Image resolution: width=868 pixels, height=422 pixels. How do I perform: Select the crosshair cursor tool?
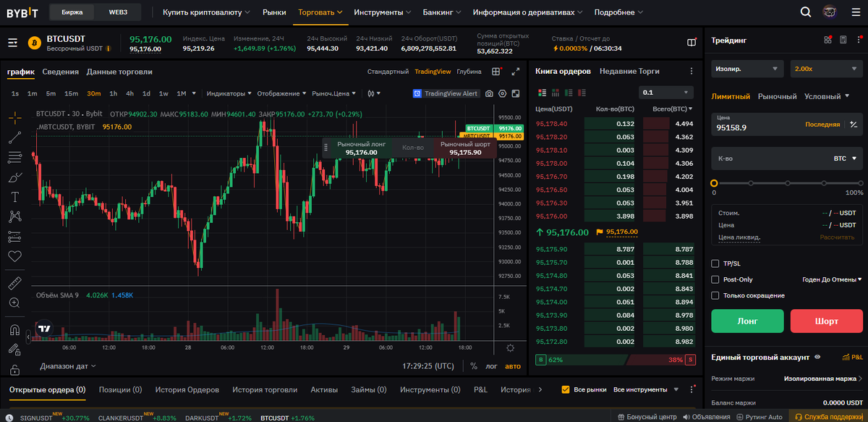pyautogui.click(x=15, y=117)
